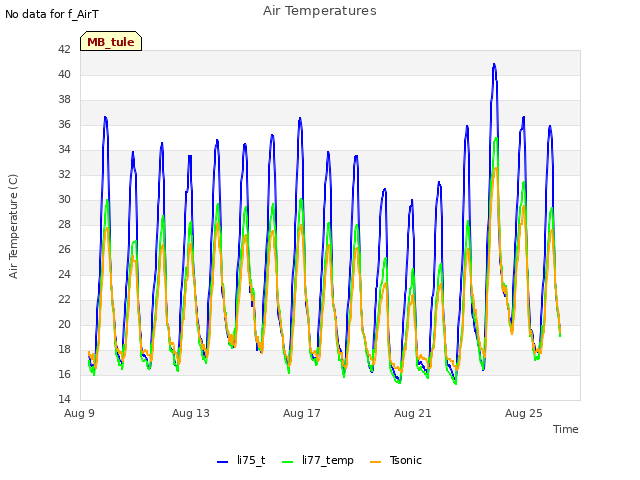Click the 36 y-axis tick label
The image size is (640, 480).
click(64, 124)
